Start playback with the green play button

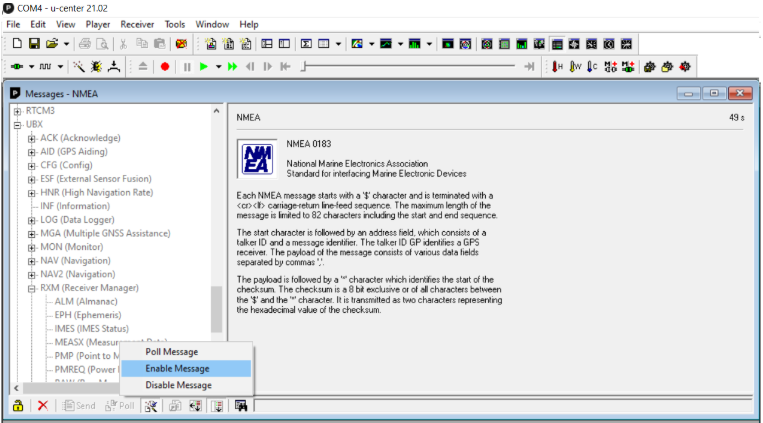(204, 66)
